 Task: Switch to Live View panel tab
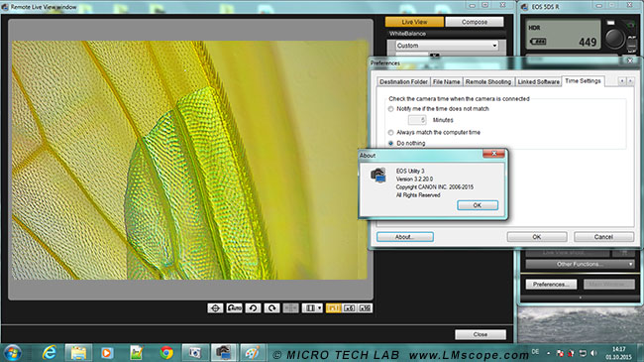pos(414,22)
